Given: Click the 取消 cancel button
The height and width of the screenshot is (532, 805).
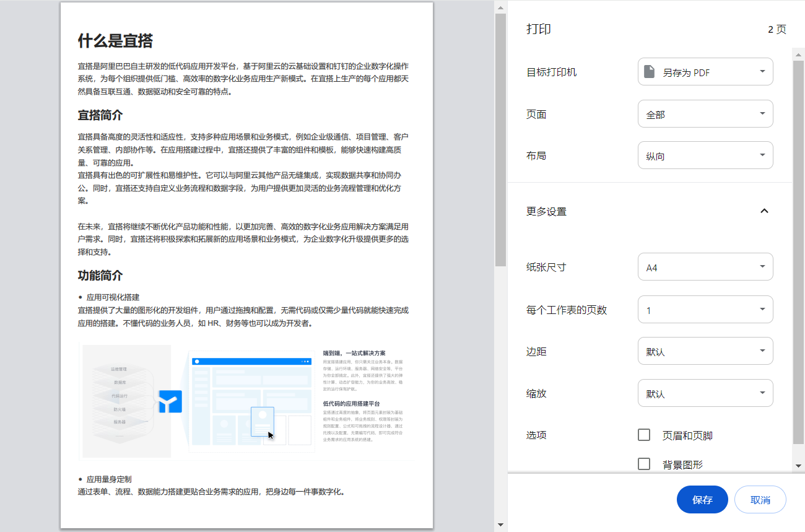Looking at the screenshot, I should point(760,500).
